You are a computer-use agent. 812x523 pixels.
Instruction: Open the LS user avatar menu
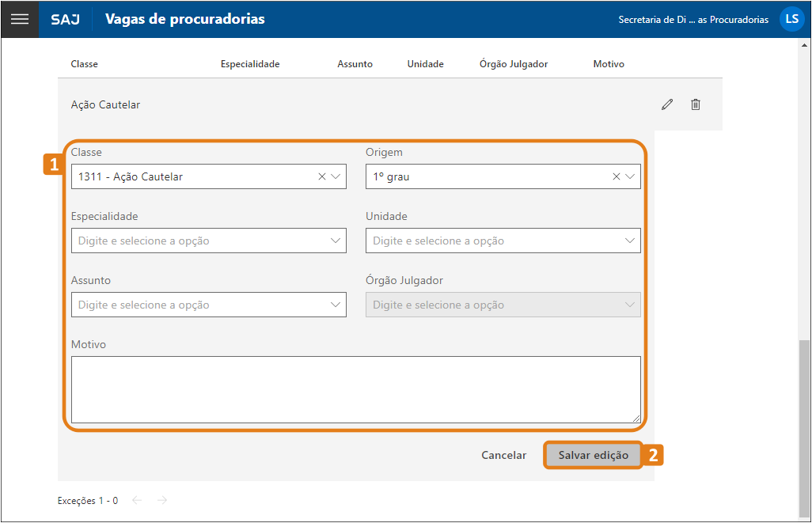(791, 19)
